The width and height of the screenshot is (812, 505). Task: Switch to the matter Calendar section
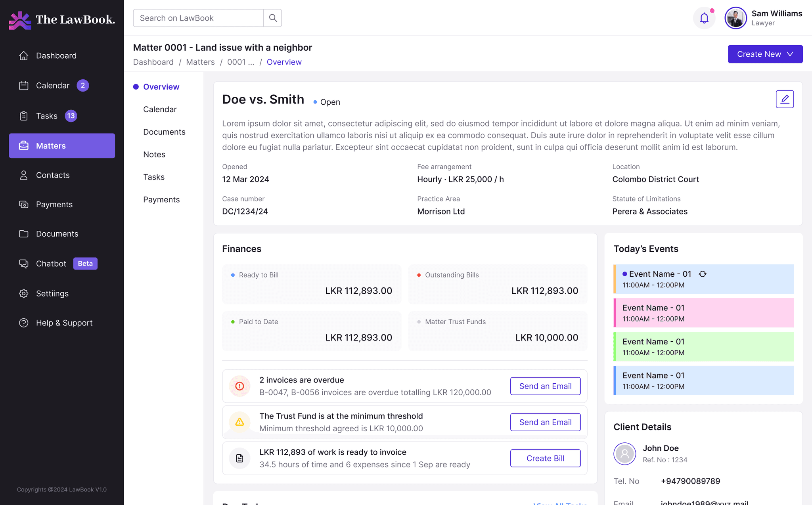[160, 109]
